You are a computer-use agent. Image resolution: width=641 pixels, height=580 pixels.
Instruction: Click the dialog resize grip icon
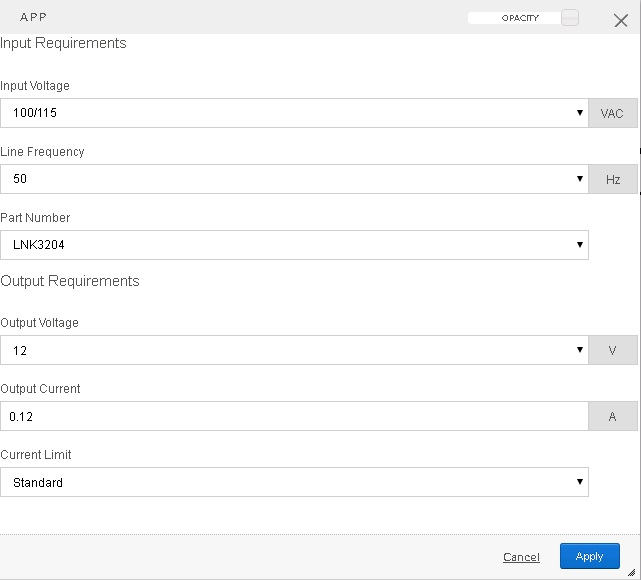pos(632,573)
